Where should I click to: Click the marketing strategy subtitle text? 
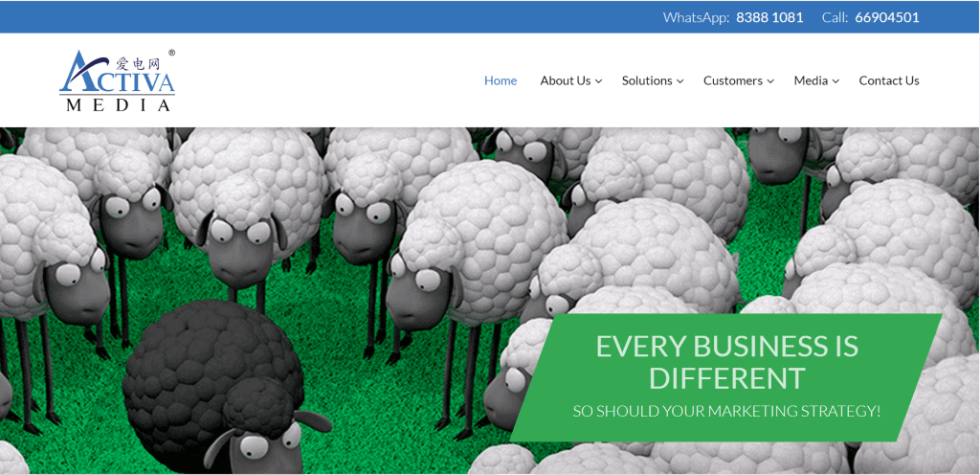click(727, 411)
